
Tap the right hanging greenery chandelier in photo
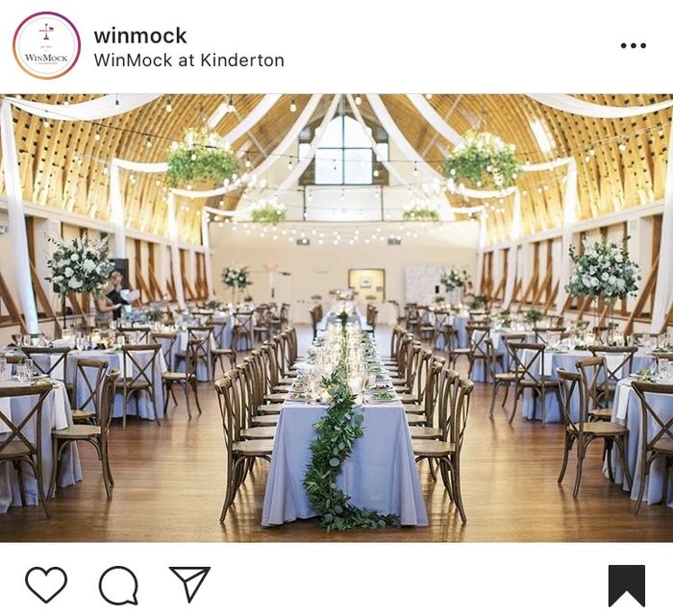[x=481, y=159]
